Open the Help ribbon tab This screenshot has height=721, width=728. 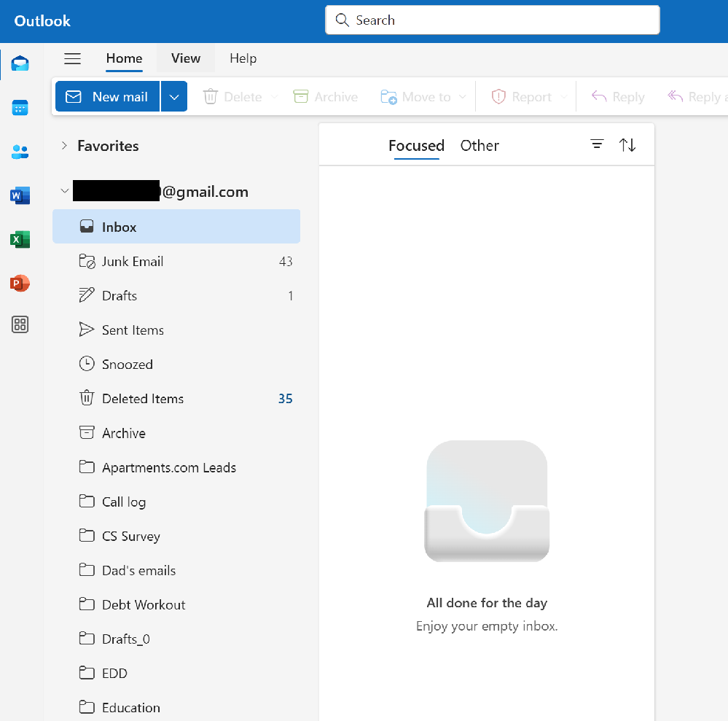coord(243,58)
